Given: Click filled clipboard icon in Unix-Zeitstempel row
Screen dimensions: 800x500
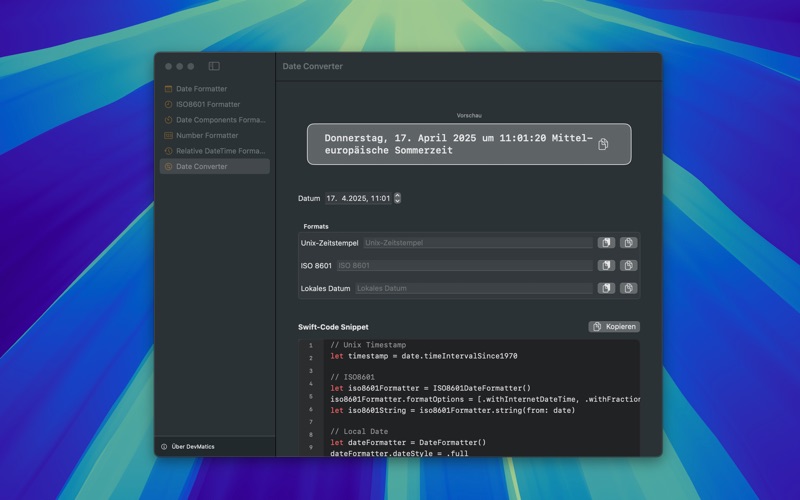Looking at the screenshot, I should pos(606,243).
